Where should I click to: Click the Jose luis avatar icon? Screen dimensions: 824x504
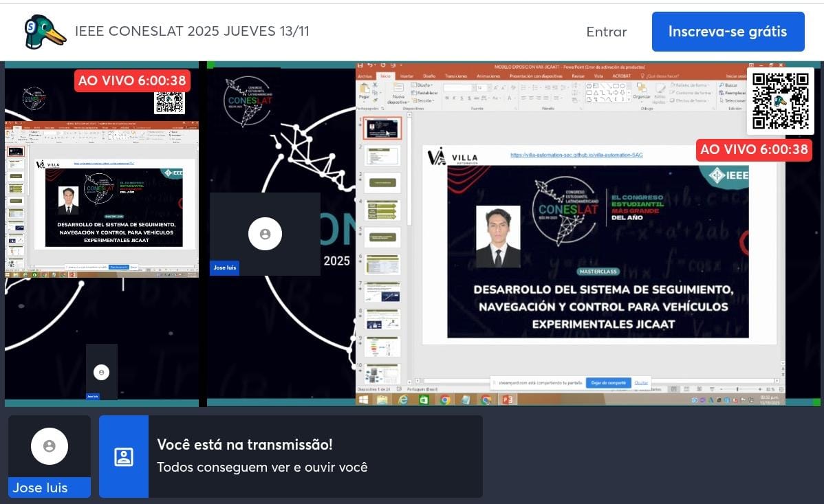(x=49, y=446)
